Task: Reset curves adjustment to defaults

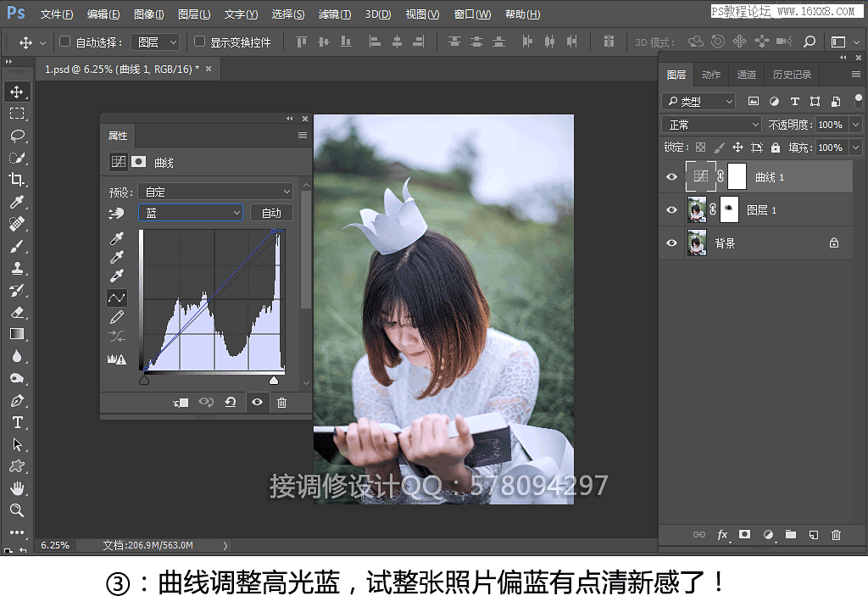Action: pos(231,403)
